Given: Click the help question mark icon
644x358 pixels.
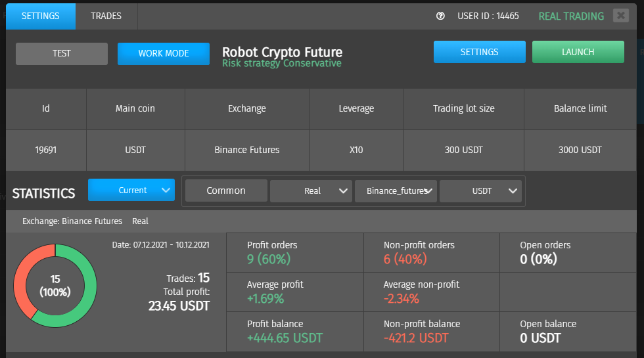Looking at the screenshot, I should point(440,16).
